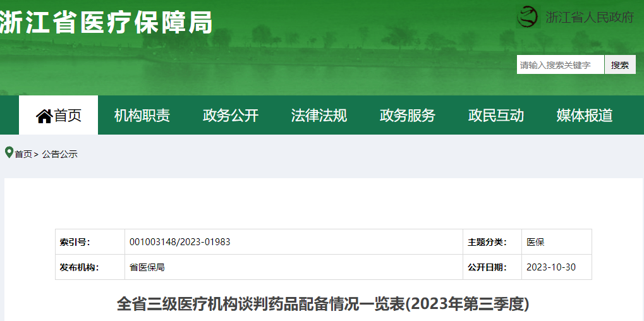Click the 省医保局 table value
644x321 pixels.
(x=147, y=268)
